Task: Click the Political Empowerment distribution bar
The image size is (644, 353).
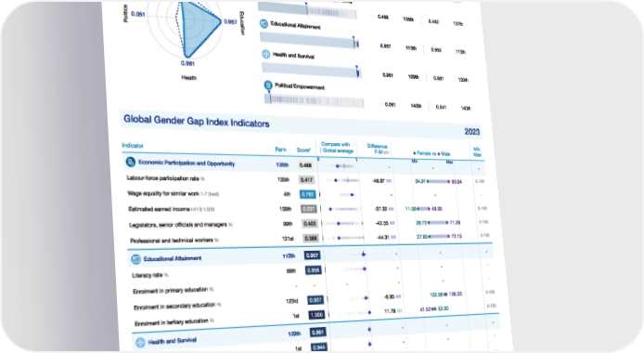Action: (x=315, y=100)
